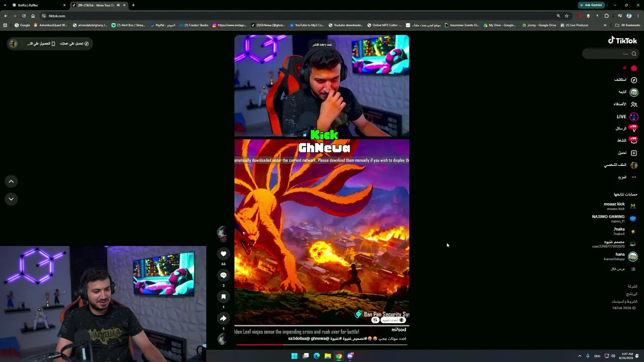Viewport: 644px width, 362px height.
Task: Go to previous video with up arrow
Action: click(x=11, y=182)
